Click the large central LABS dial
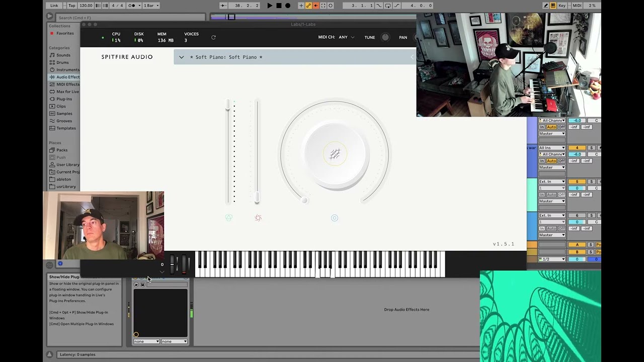The image size is (644, 362). click(335, 154)
